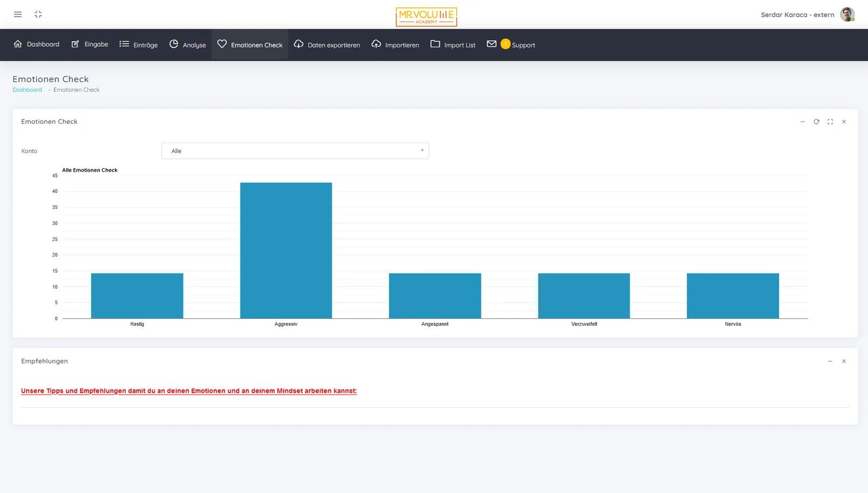Follow the Dashboard breadcrumb link

coord(27,90)
